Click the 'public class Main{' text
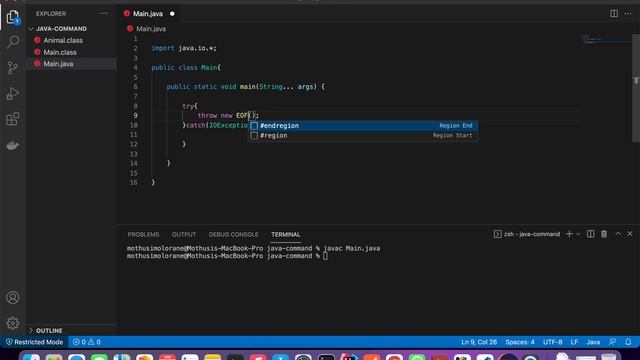Viewport: 640px width, 360px height. point(186,67)
